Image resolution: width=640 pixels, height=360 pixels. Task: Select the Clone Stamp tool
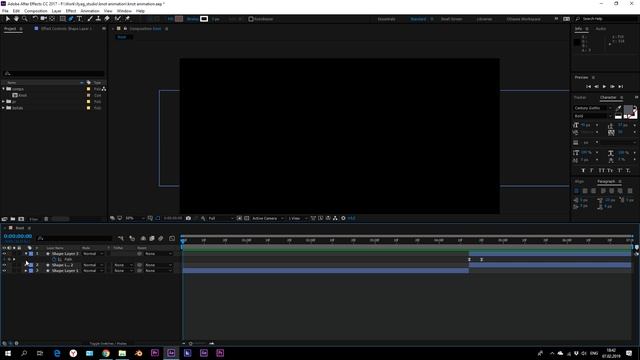click(x=98, y=19)
